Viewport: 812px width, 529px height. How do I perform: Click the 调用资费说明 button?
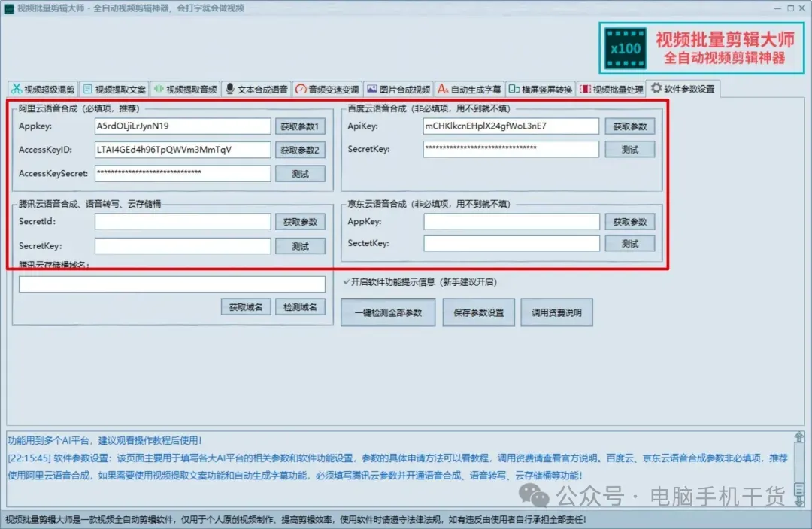coord(556,312)
